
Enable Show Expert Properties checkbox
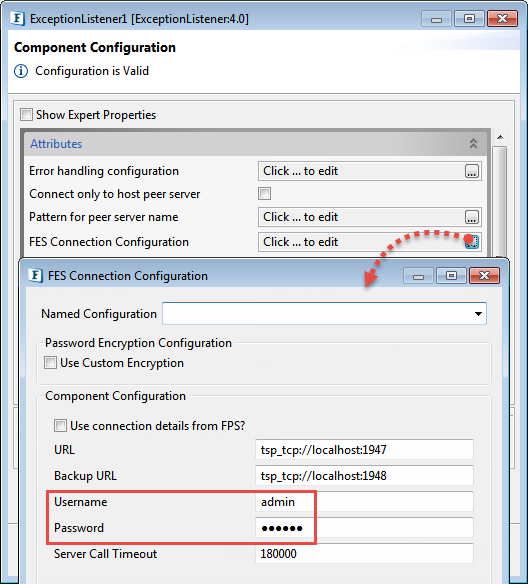point(26,115)
